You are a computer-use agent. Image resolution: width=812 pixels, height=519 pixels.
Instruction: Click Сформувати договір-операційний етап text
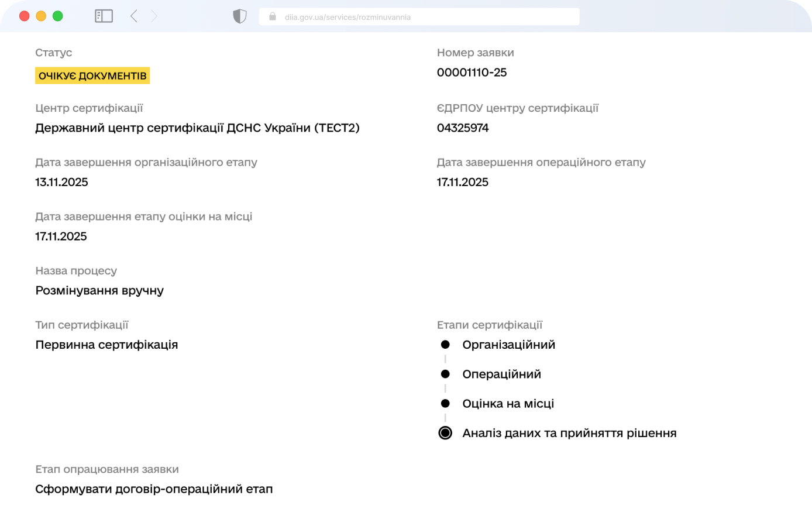point(154,489)
